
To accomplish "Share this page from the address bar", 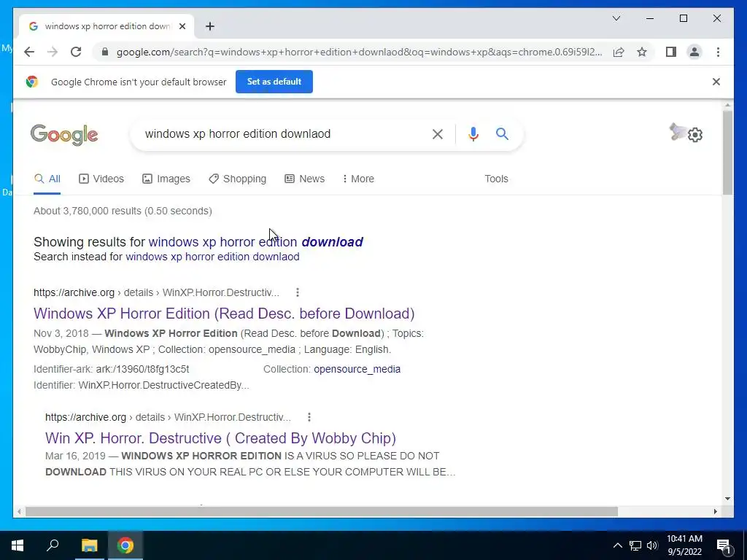I will click(619, 52).
